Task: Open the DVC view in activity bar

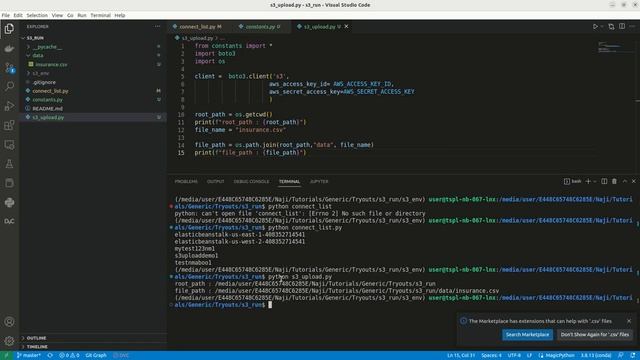Action: [9, 221]
